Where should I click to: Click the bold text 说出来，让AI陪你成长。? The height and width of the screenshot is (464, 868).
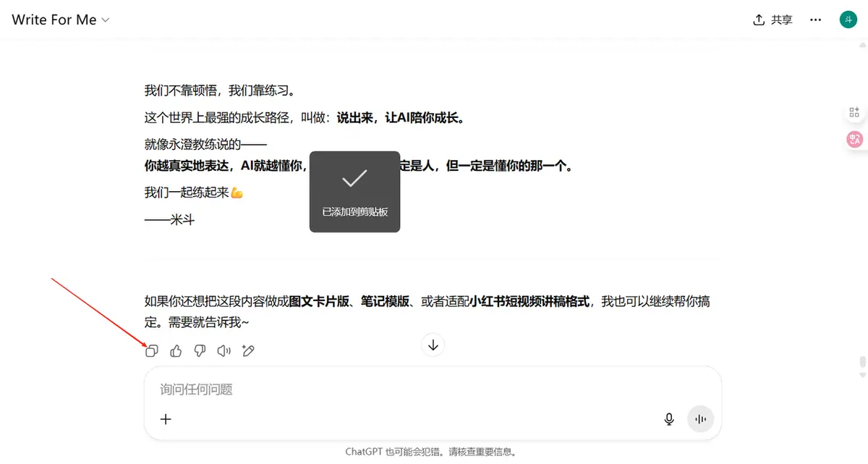[400, 117]
